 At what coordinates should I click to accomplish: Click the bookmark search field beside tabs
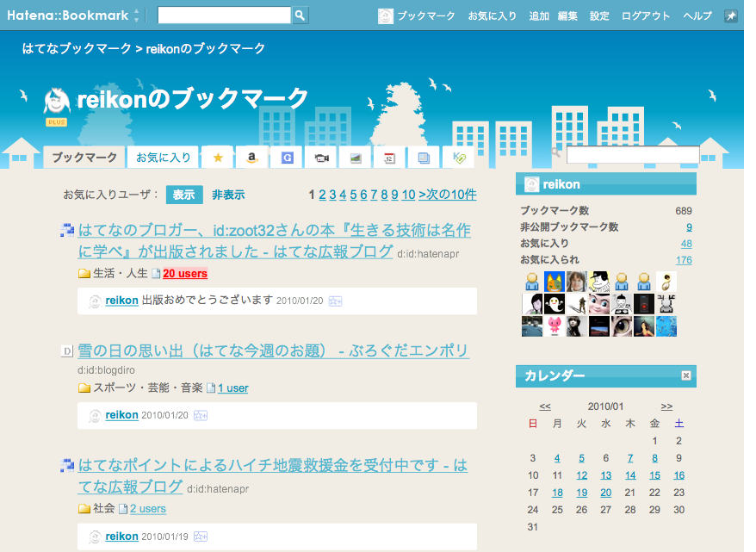(633, 155)
